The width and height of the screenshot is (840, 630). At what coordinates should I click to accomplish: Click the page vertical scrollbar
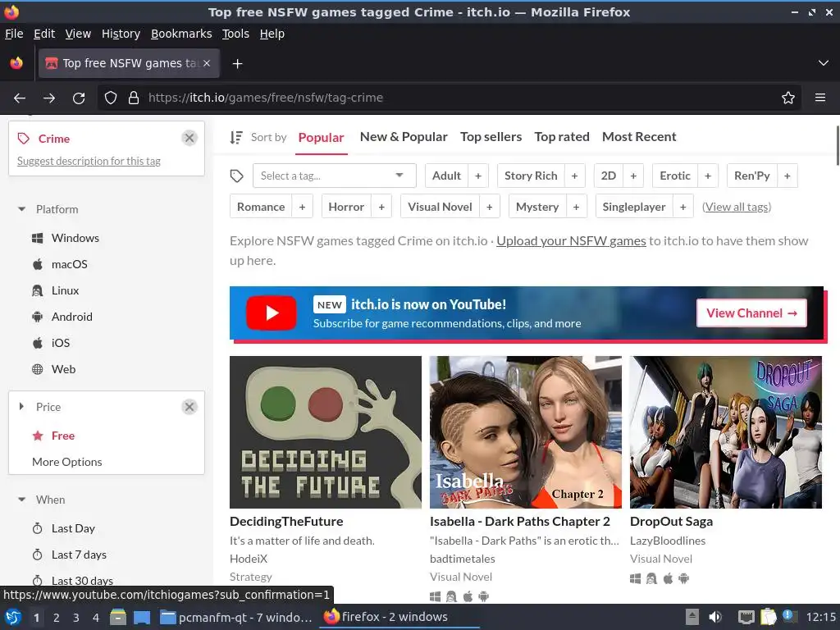pos(838,146)
